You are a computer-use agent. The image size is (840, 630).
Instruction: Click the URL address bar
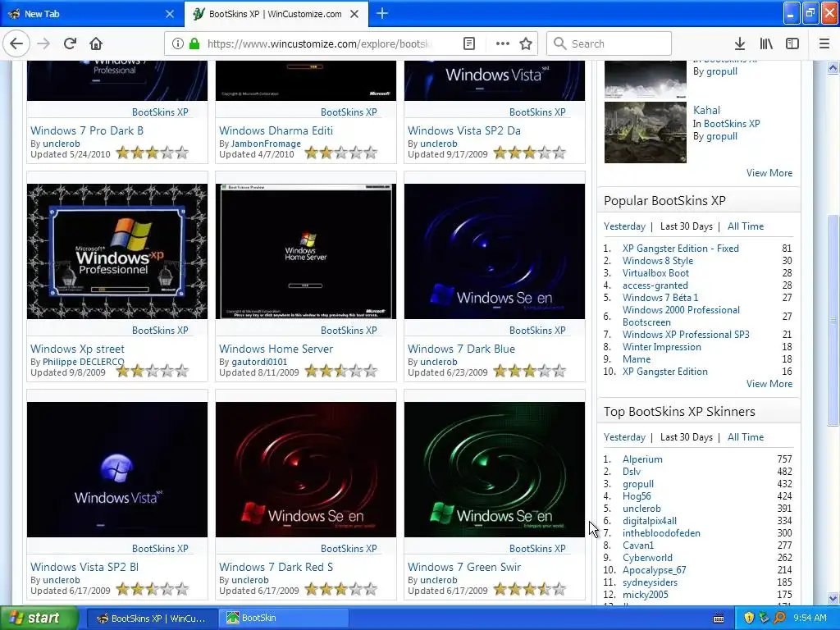(x=319, y=43)
